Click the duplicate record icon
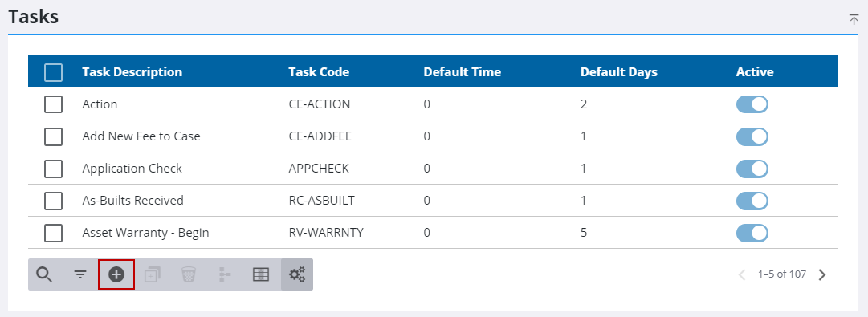The height and width of the screenshot is (317, 868). click(153, 274)
